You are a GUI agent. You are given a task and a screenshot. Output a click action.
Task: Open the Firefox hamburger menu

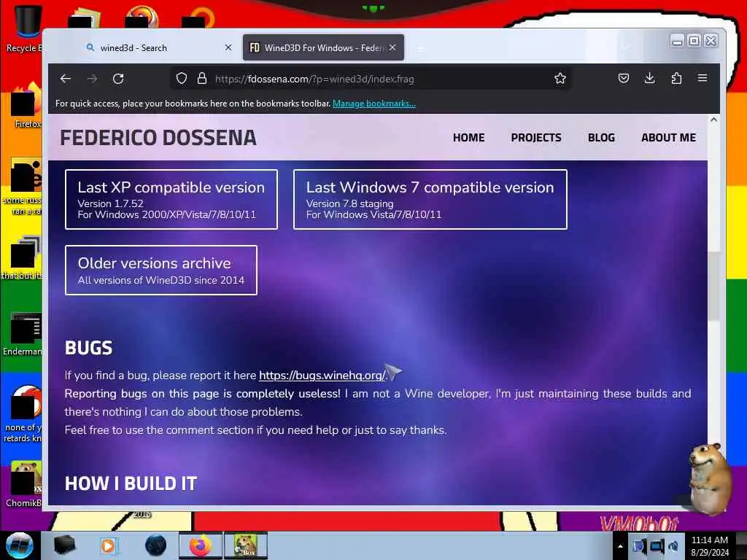click(703, 78)
